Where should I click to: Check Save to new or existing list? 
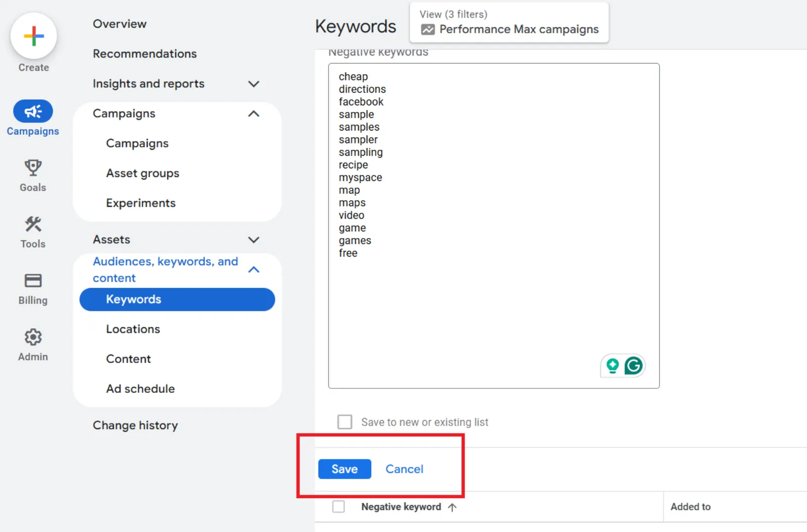[345, 422]
